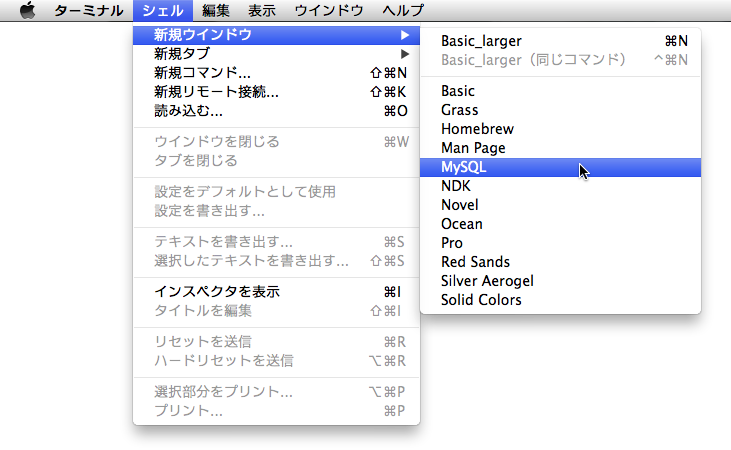Select the Red Sands profile
The width and height of the screenshot is (731, 450).
click(560, 262)
